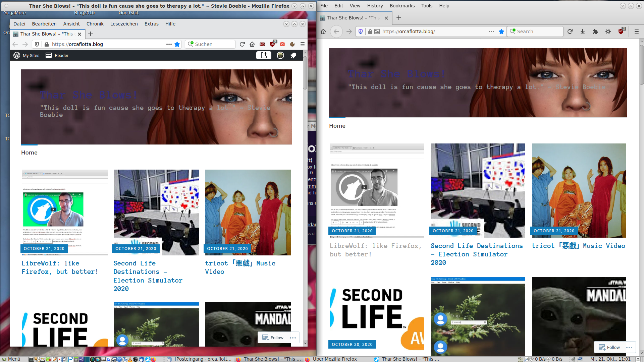Open the WordPress user avatar profile

tap(280, 55)
